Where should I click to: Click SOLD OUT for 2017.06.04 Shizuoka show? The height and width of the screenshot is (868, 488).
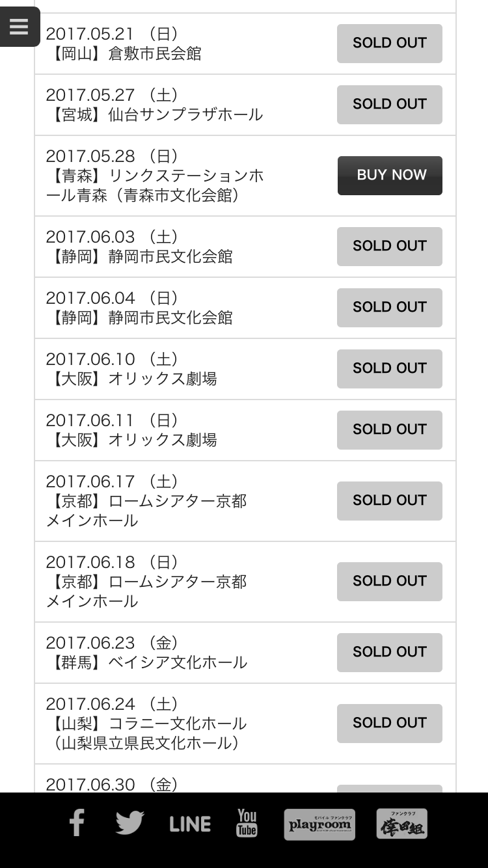point(390,308)
